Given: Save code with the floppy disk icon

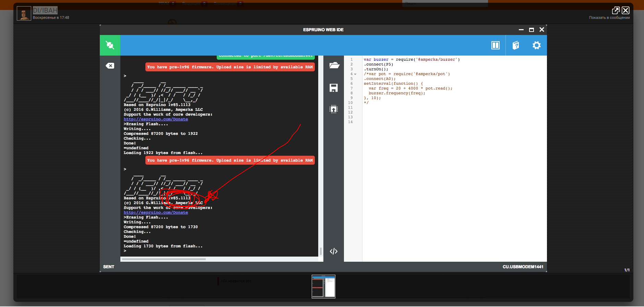Looking at the screenshot, I should (x=334, y=88).
